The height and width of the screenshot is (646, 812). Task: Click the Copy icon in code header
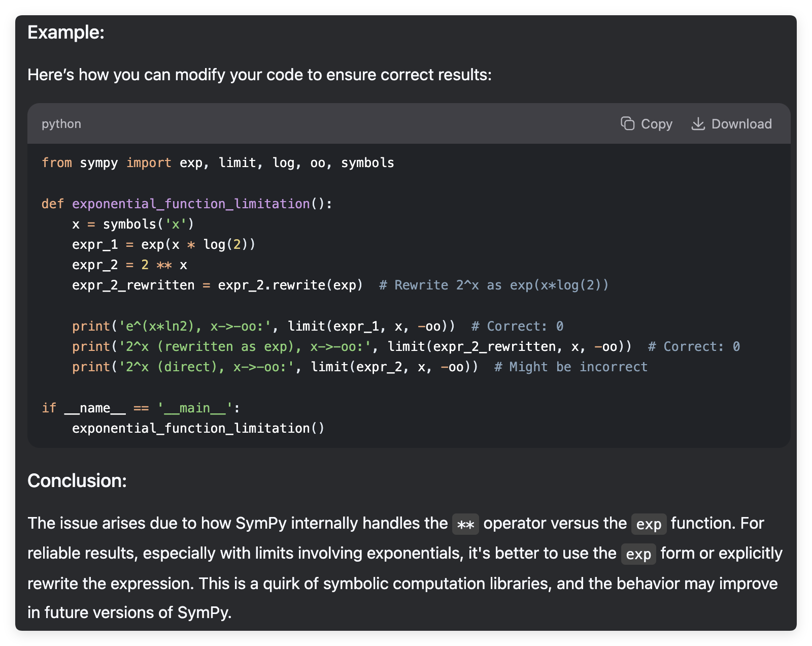coord(628,123)
